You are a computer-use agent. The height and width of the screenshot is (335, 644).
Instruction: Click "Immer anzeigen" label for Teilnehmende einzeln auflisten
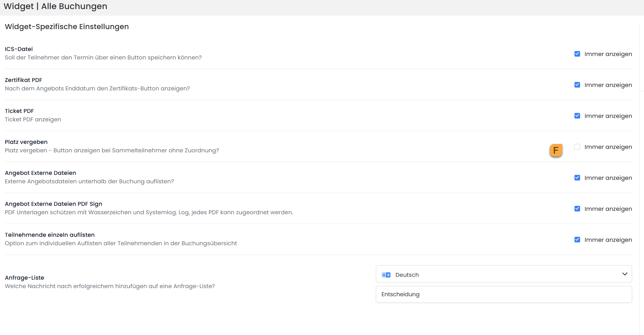tap(608, 240)
